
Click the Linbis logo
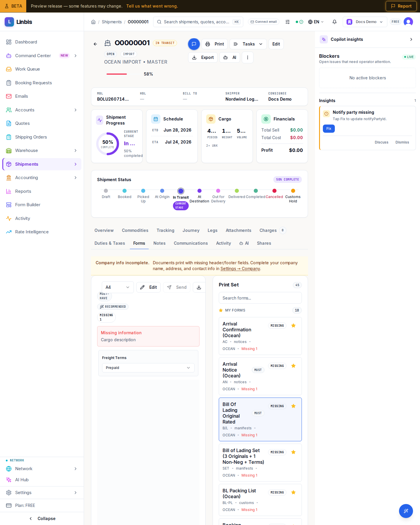(x=18, y=22)
